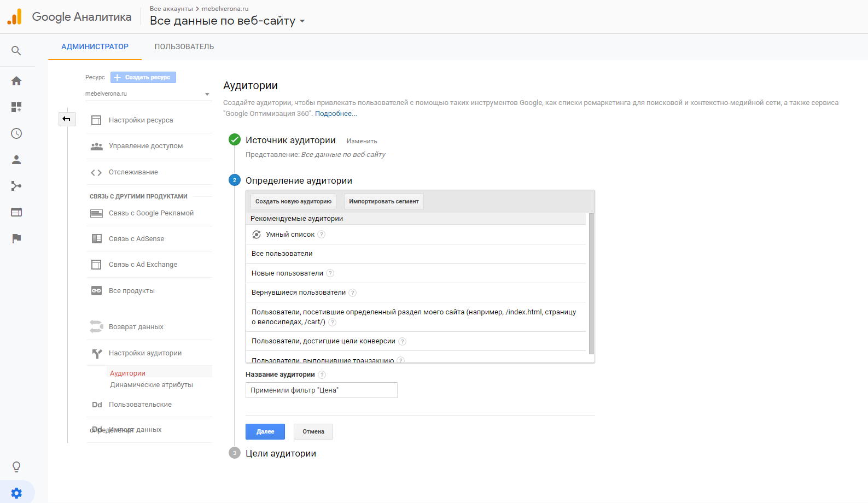This screenshot has height=503, width=868.
Task: Open Conversions flag icon in sidebar
Action: (x=16, y=238)
